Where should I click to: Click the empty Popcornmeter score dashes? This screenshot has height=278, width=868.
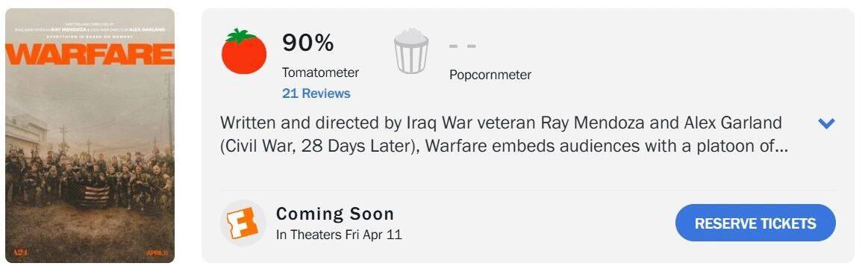[463, 46]
